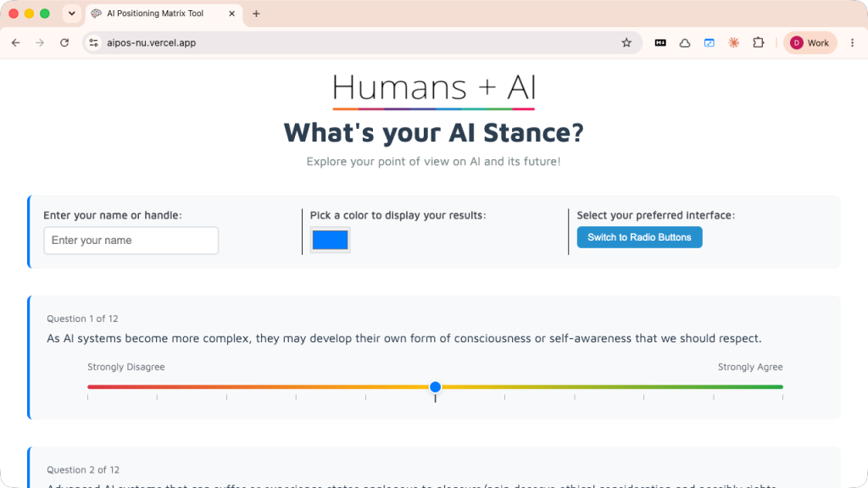Click the Enter your name field
Image resolution: width=868 pixels, height=488 pixels.
(x=131, y=240)
